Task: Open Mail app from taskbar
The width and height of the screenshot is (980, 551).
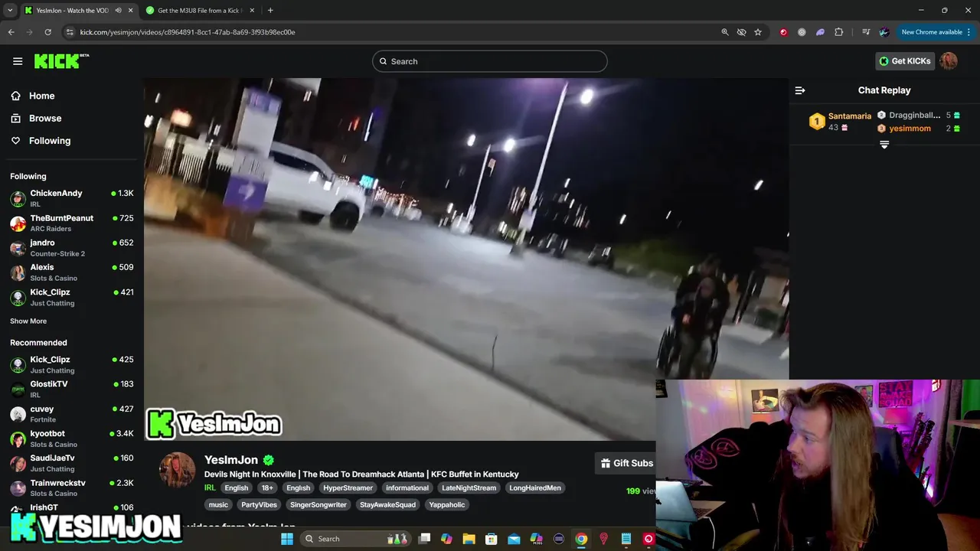Action: tap(514, 539)
